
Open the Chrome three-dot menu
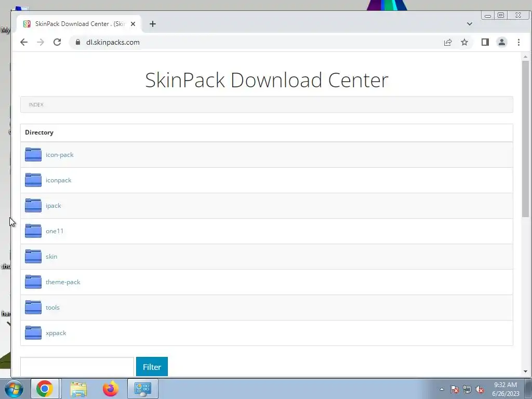(518, 42)
